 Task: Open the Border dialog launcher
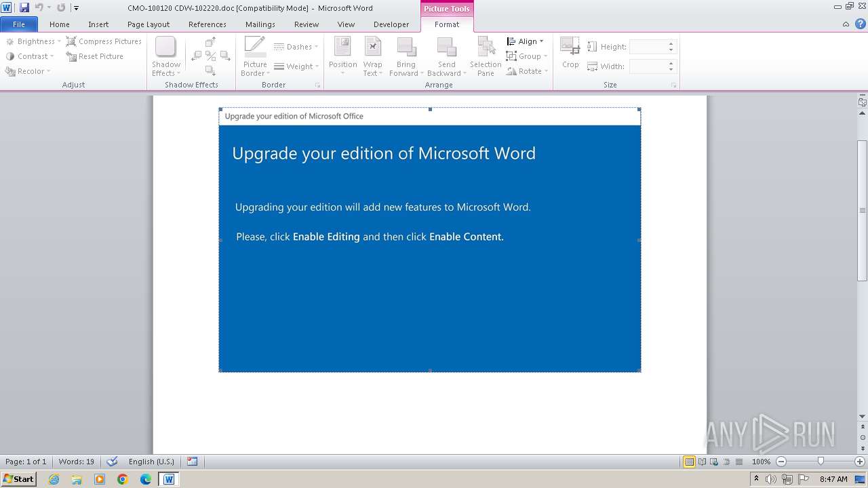[x=317, y=85]
